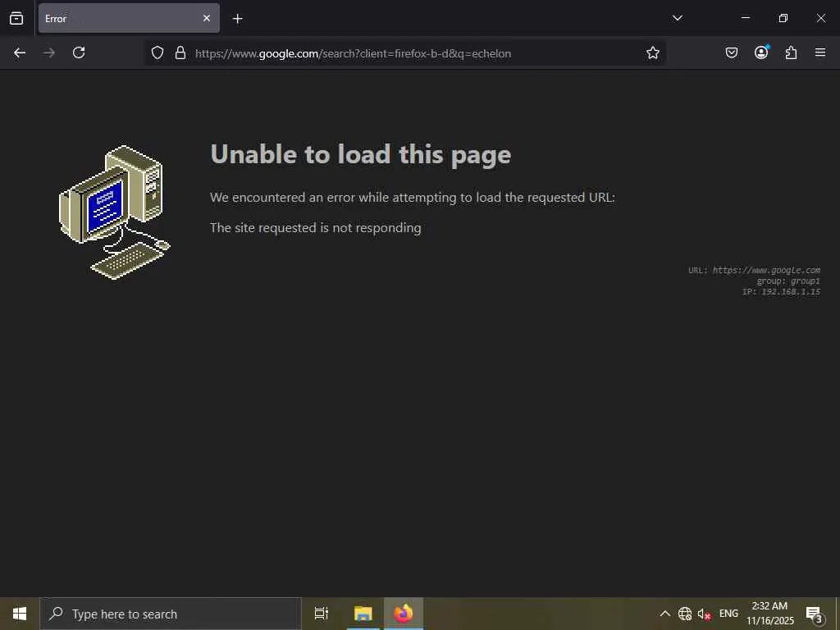
Task: Reload the current page
Action: click(x=79, y=52)
